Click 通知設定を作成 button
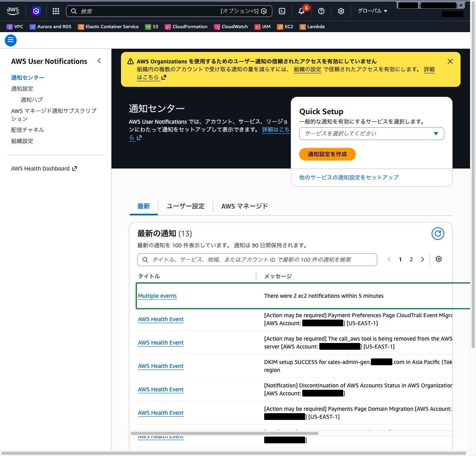The width and height of the screenshot is (476, 456). [x=327, y=154]
